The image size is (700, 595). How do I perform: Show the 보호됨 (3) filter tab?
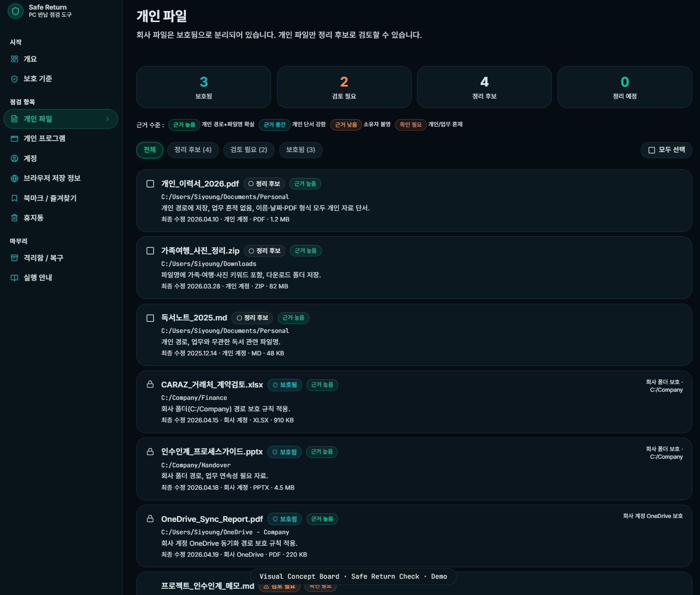[x=300, y=150]
